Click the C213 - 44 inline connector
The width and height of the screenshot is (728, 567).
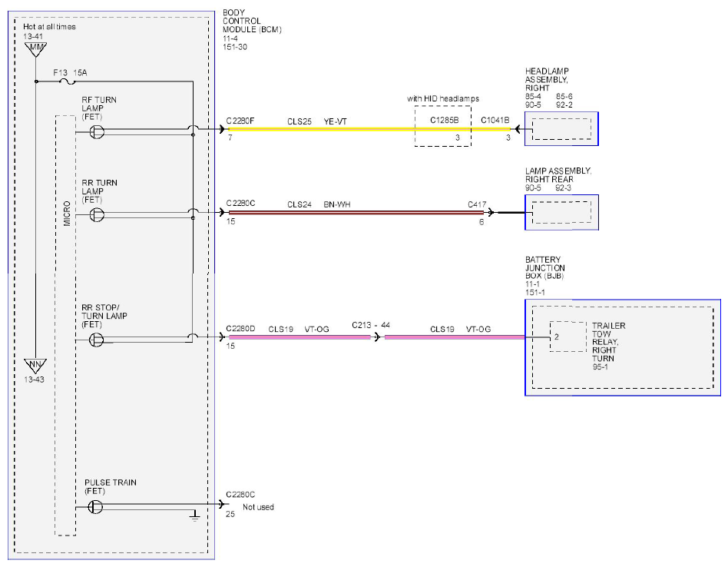coord(377,337)
